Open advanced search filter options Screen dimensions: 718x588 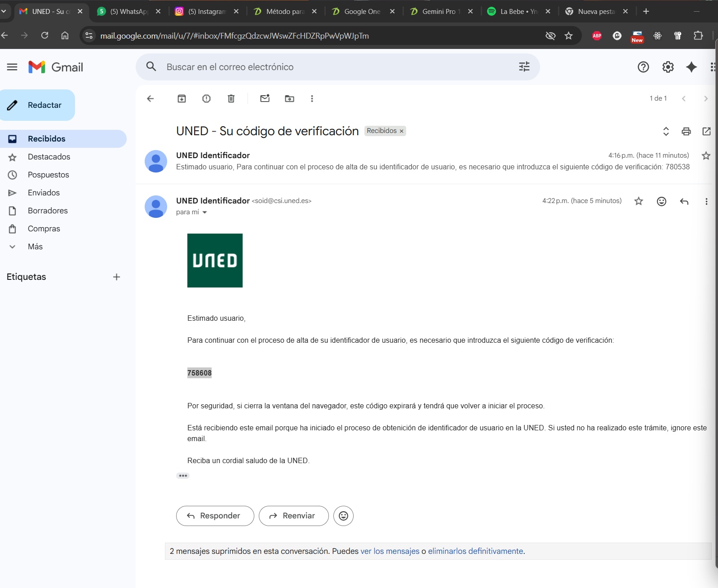coord(524,67)
